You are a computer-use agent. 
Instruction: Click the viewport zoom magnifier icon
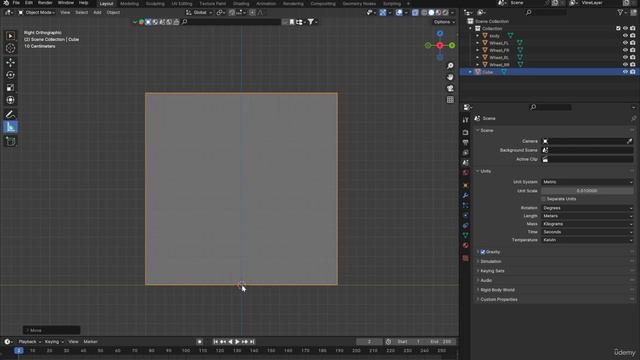pos(450,66)
